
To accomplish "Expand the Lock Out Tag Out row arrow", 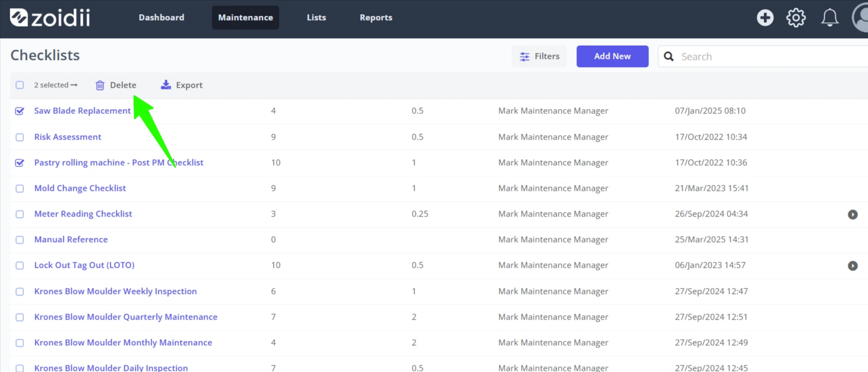I will (x=853, y=266).
